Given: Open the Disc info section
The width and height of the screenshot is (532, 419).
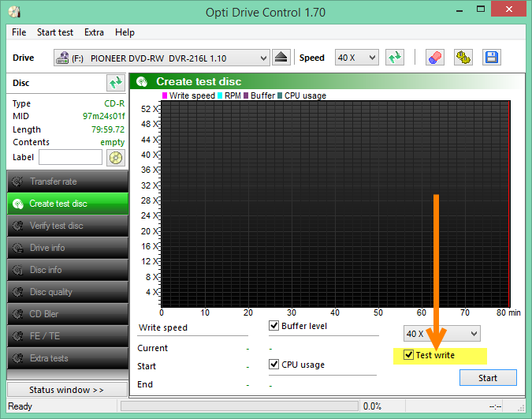Looking at the screenshot, I should coord(68,270).
